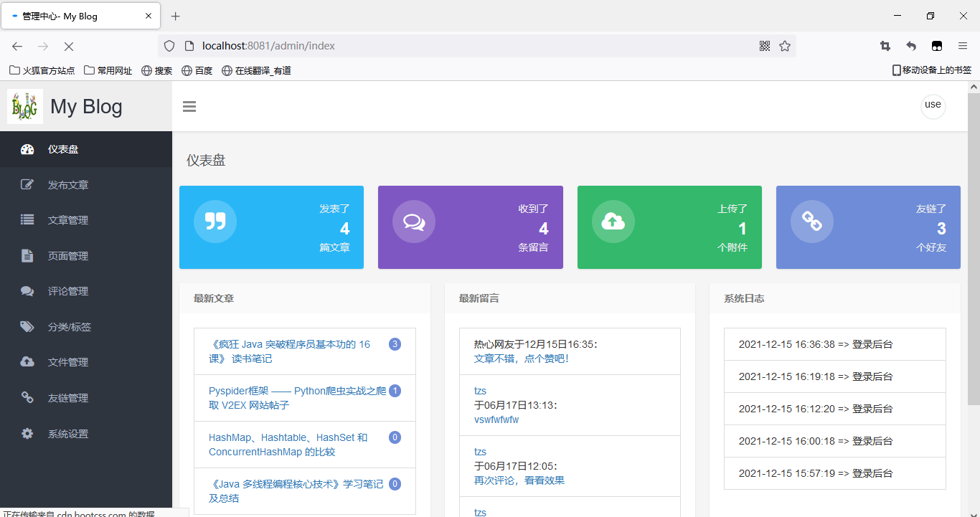Open 《Java 多线程编程核心技术》 article link
The height and width of the screenshot is (517, 980).
tap(296, 491)
